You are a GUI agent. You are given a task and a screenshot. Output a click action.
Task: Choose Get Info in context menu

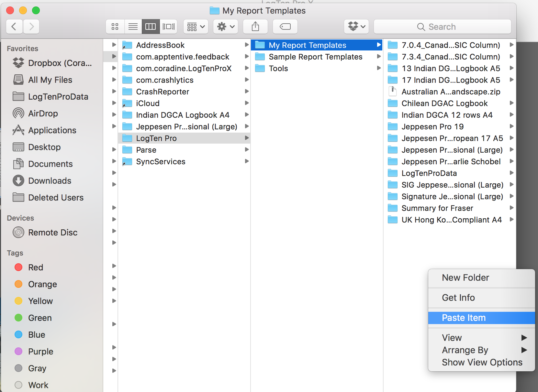pyautogui.click(x=481, y=298)
